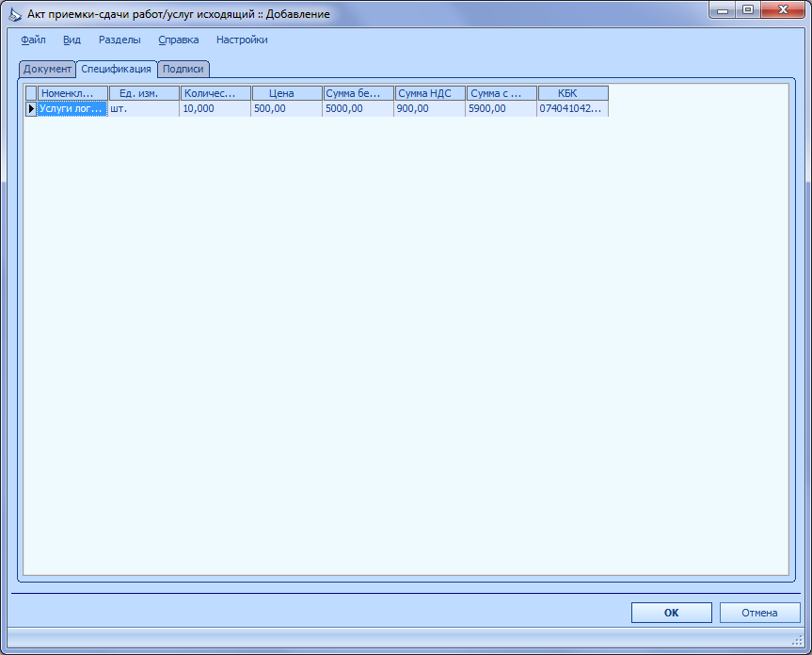Switch to the Подписи tab
This screenshot has height=655, width=812.
(183, 69)
